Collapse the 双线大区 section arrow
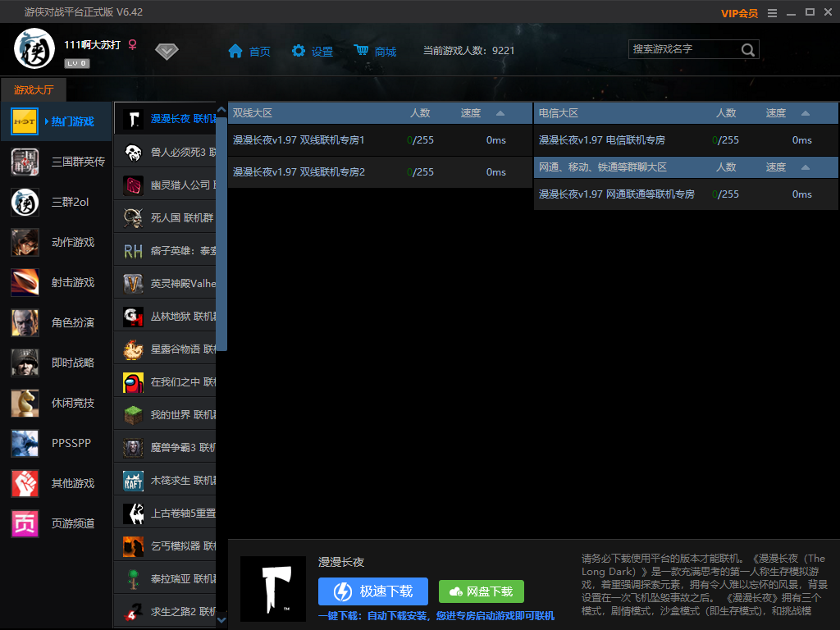This screenshot has width=840, height=630. click(x=500, y=113)
